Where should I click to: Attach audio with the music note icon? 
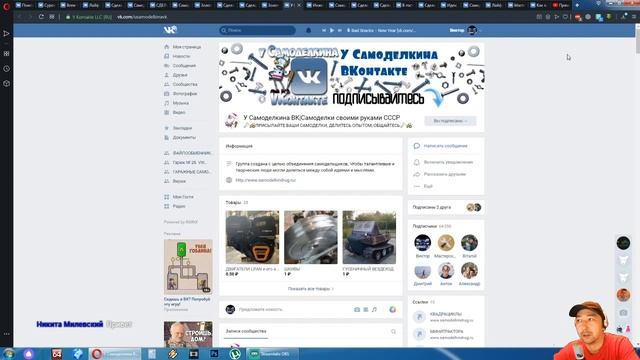tap(374, 309)
